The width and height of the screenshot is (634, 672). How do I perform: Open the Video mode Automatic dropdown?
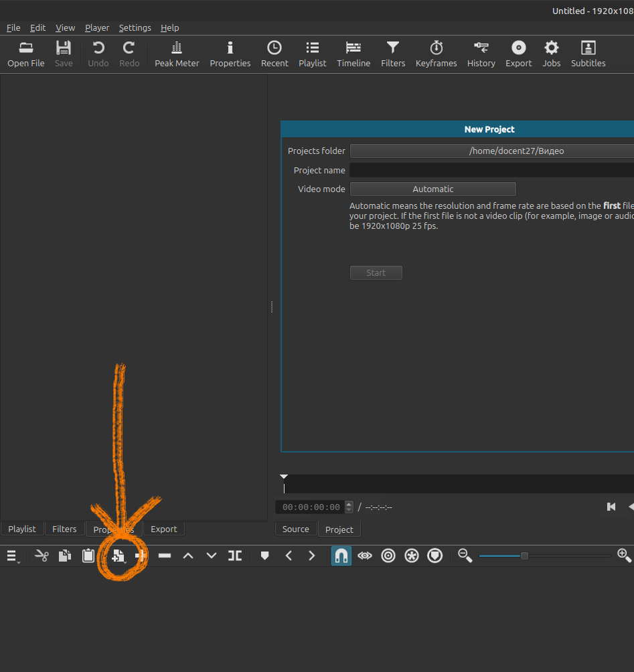pyautogui.click(x=432, y=189)
